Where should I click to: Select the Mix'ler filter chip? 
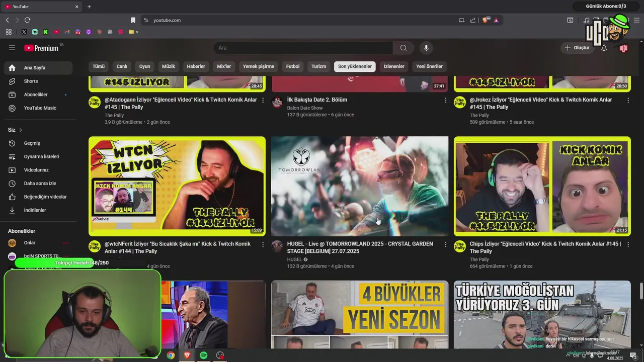click(x=224, y=66)
